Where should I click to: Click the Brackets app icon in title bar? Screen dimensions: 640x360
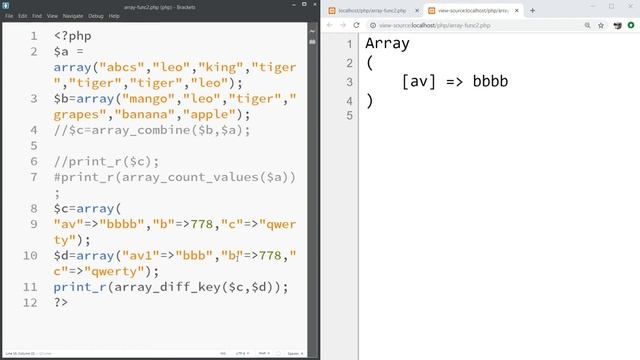[x=6, y=6]
